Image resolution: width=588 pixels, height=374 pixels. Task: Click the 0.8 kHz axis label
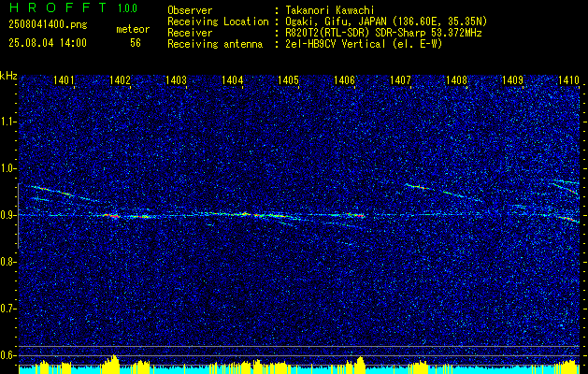click(x=7, y=262)
